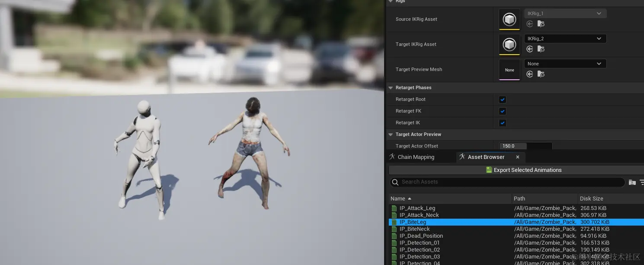Select the IP_Attack_Leg animation
644x265 pixels.
point(417,208)
